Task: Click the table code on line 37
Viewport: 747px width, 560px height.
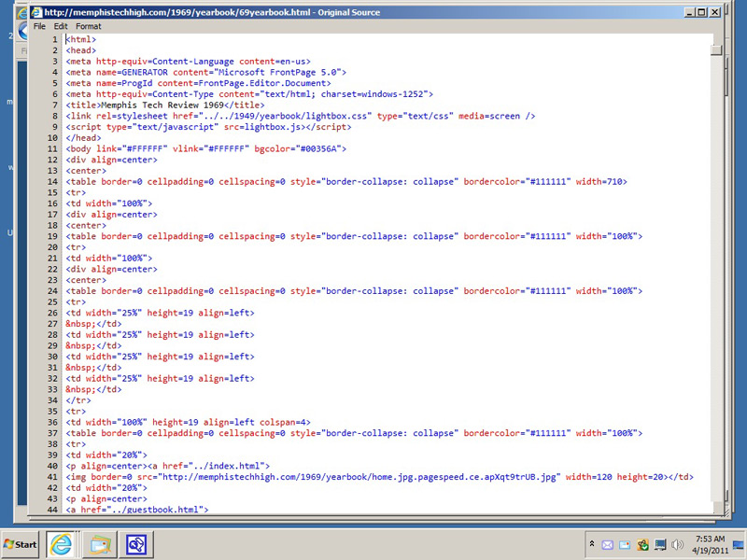Action: click(x=354, y=434)
